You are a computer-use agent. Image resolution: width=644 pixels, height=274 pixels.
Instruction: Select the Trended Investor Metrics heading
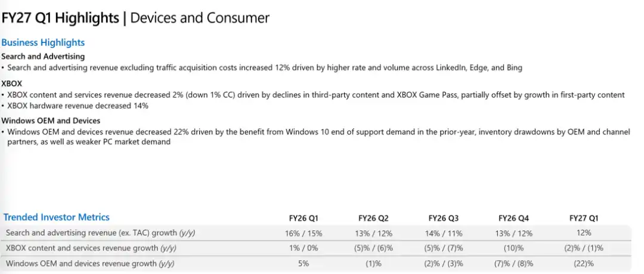tap(57, 217)
